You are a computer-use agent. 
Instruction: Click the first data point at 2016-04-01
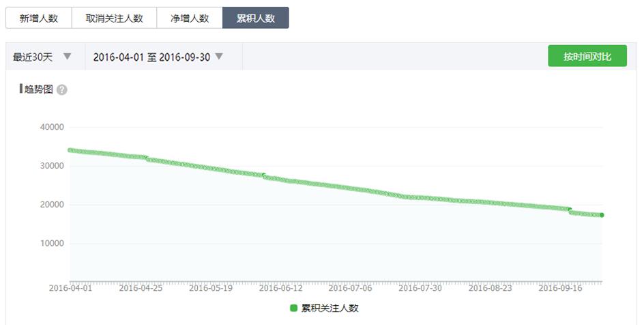70,150
